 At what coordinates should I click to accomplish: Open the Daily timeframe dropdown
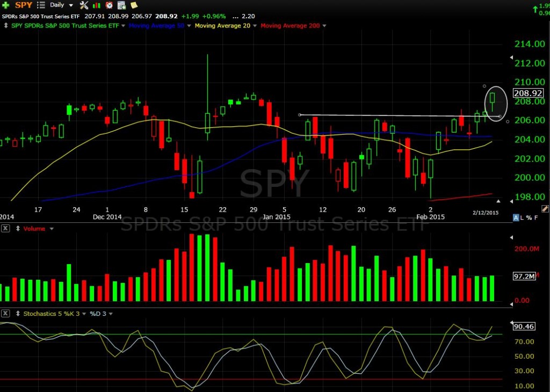pyautogui.click(x=71, y=5)
